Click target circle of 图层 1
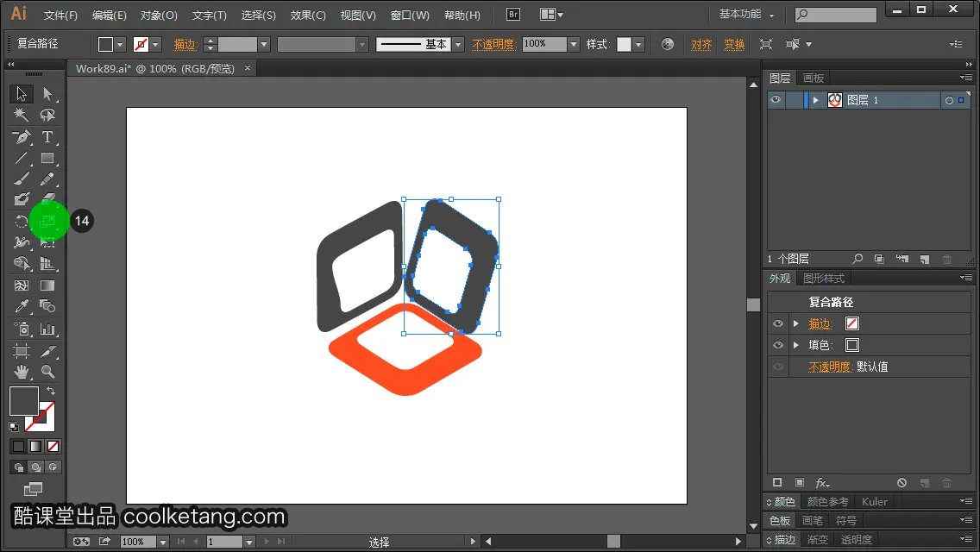The height and width of the screenshot is (552, 980). point(949,100)
